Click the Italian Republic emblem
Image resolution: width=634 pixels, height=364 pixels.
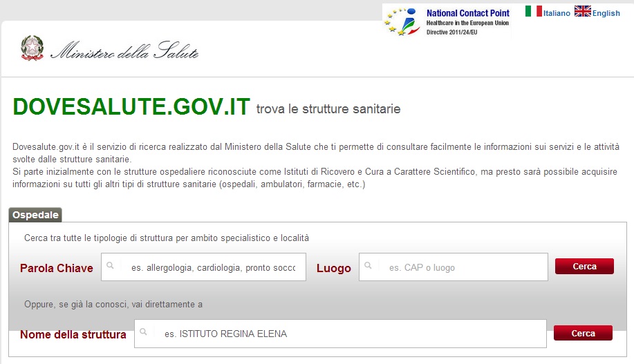click(x=31, y=49)
